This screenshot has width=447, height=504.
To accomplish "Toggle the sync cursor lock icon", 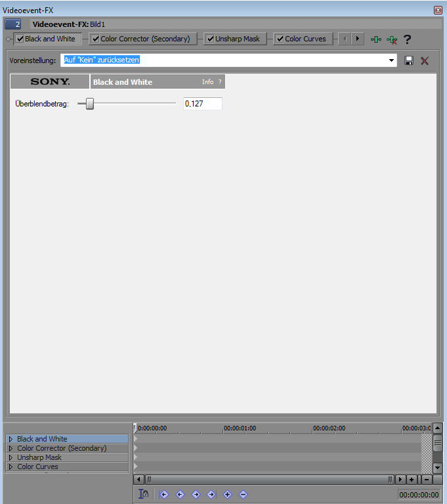I will tap(144, 494).
